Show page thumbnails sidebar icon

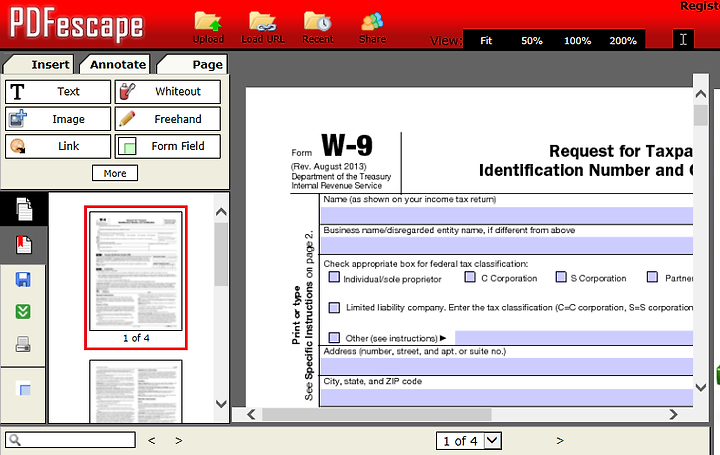(x=23, y=209)
